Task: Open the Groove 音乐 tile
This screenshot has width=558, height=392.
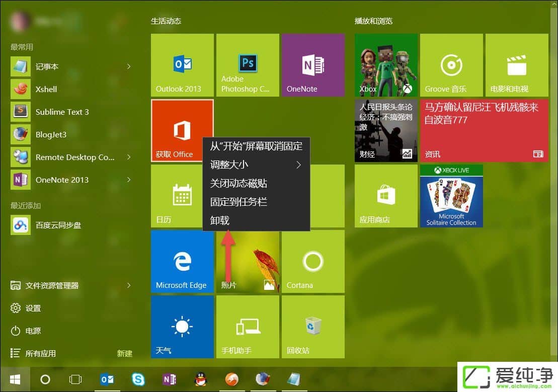Action: click(x=451, y=64)
